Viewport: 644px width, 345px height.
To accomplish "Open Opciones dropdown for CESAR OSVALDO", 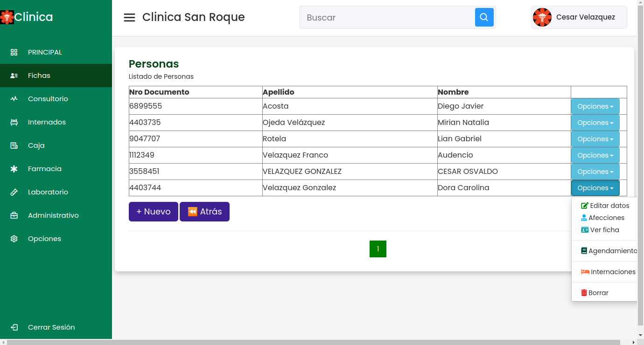I will point(595,172).
